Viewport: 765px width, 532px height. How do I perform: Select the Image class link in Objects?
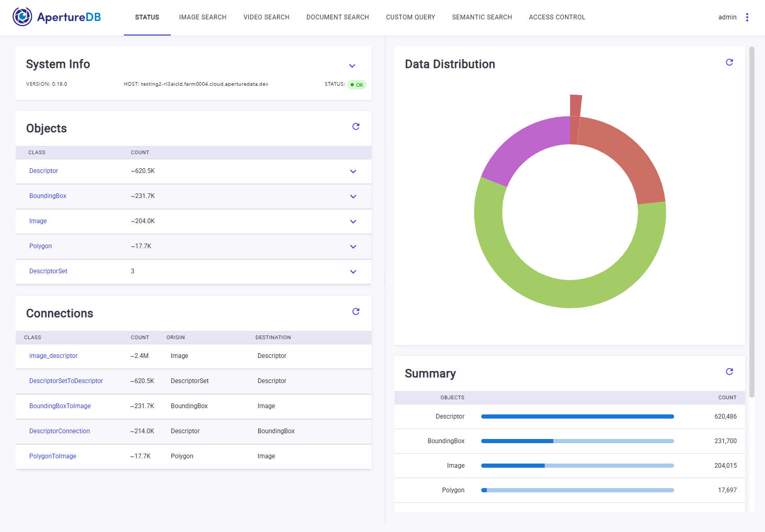pos(38,221)
